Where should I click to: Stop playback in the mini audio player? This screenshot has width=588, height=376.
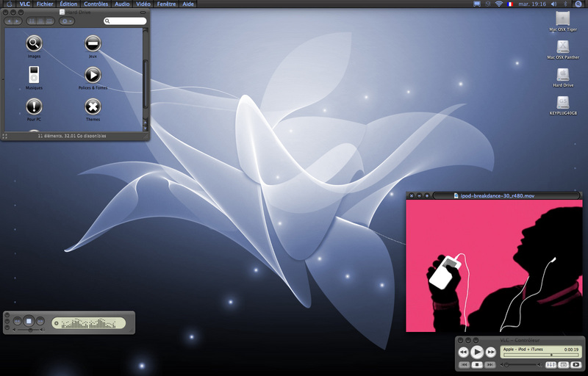(x=29, y=321)
